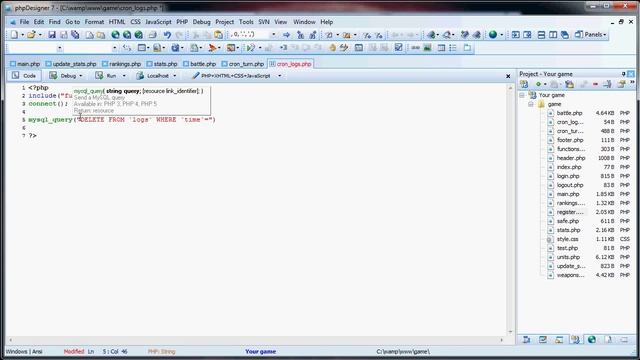
Task: Open the SVN menu
Action: click(264, 22)
